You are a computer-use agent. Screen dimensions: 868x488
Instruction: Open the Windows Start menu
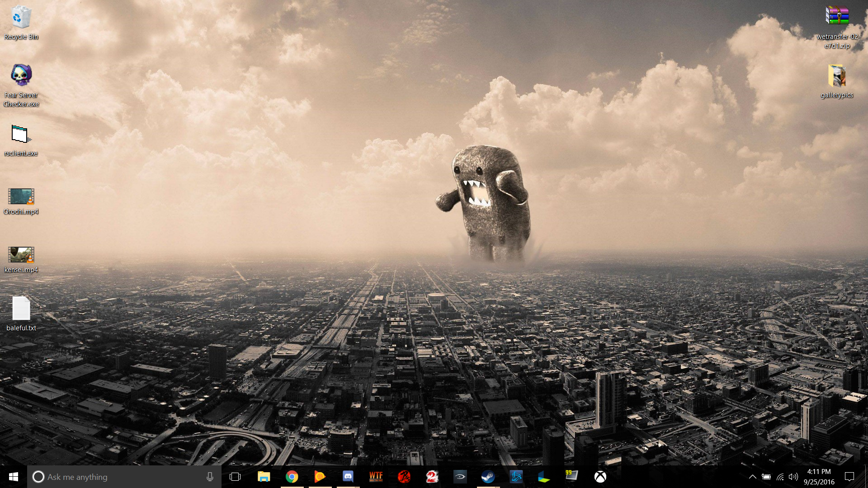tap(14, 477)
